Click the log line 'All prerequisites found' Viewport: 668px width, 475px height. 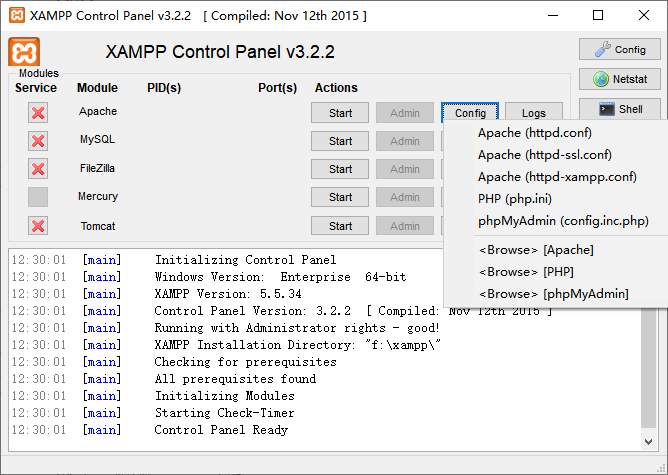(235, 379)
